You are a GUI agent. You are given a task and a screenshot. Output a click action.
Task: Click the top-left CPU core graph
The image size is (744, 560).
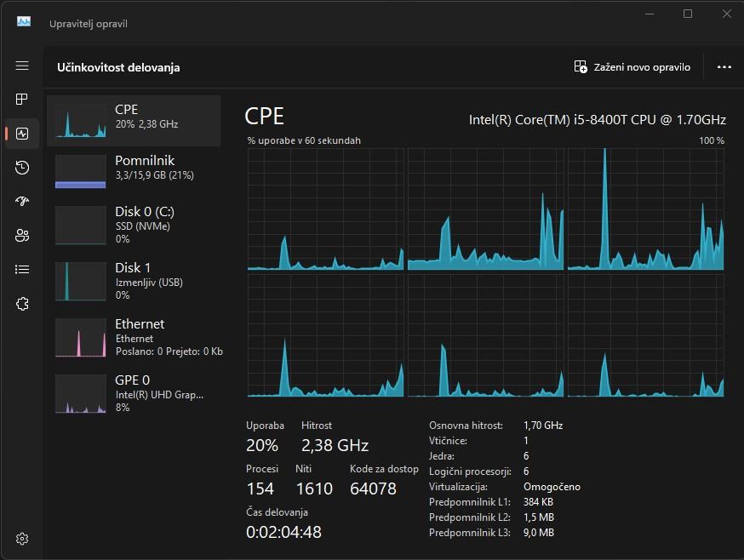pyautogui.click(x=326, y=209)
